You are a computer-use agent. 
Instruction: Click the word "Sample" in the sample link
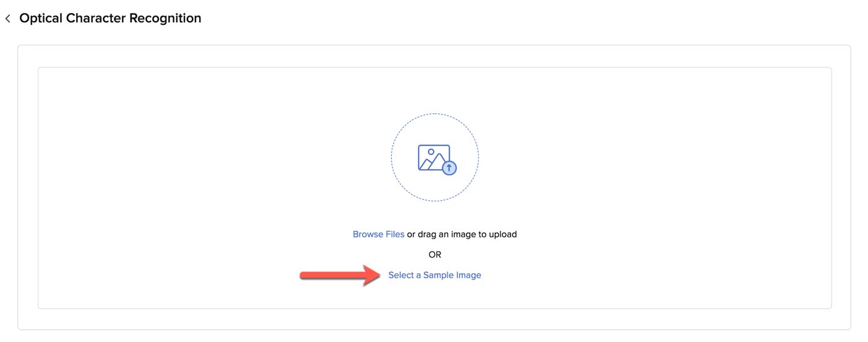(x=438, y=275)
